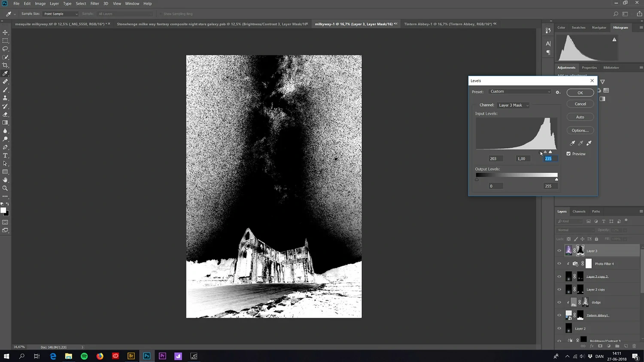Open the Filter menu
The width and height of the screenshot is (644, 362).
(95, 3)
